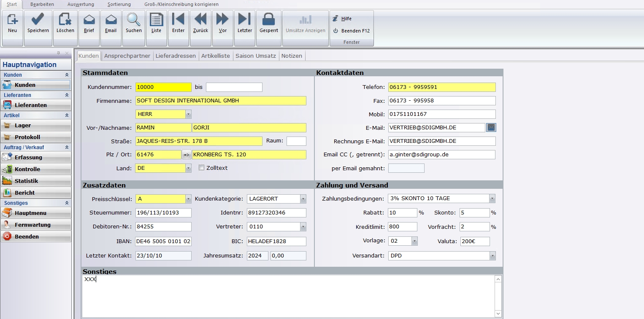644x319 pixels.
Task: Open the Kundenkategorie dropdown
Action: pos(303,198)
